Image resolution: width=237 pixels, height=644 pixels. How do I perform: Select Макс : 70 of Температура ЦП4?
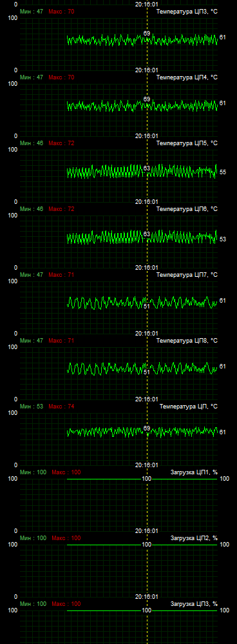click(x=62, y=77)
